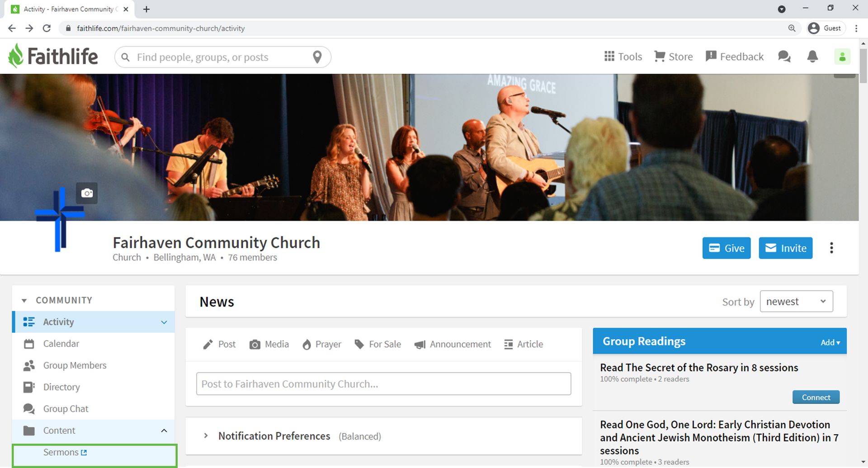Open the Tools grid menu
The image size is (868, 468).
coord(623,57)
